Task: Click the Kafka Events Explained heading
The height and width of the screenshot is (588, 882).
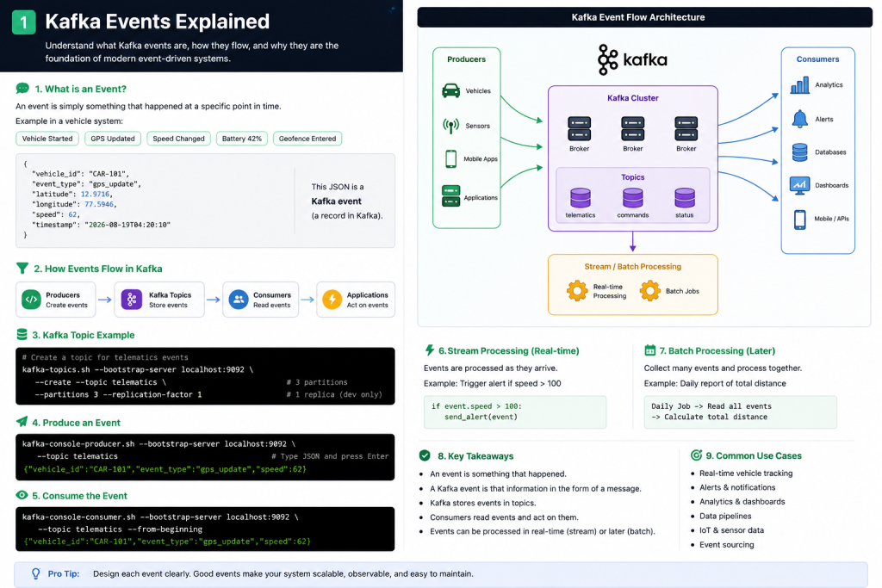Action: tap(158, 22)
